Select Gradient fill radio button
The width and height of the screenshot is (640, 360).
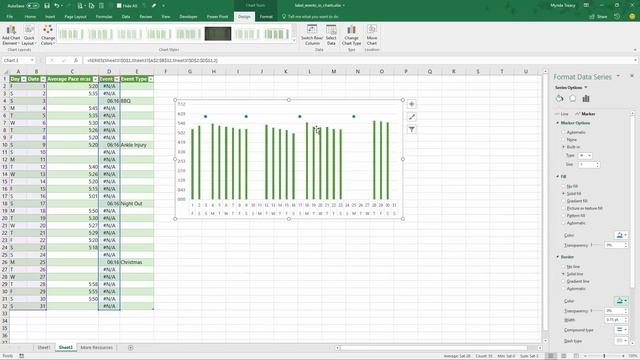(x=564, y=201)
